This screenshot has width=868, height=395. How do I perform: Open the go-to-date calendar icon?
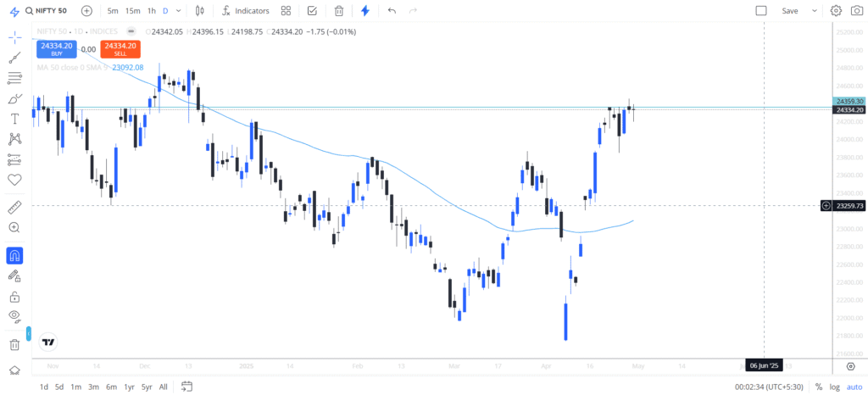pyautogui.click(x=186, y=387)
